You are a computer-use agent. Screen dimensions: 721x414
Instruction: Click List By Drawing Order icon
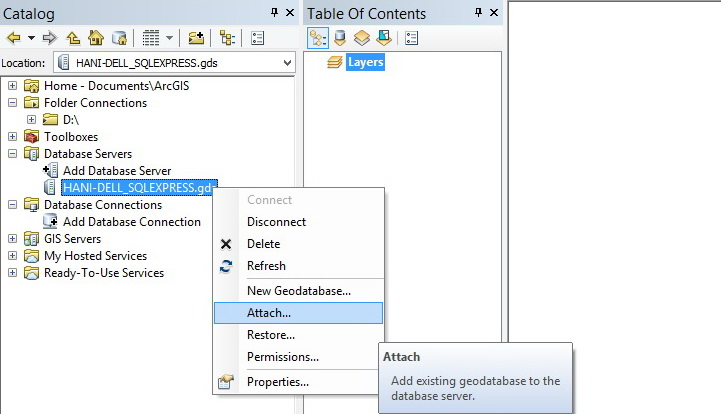click(x=318, y=38)
